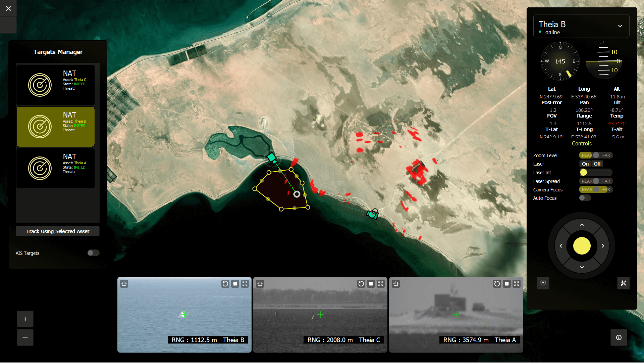Screen dimensions: 644x363
Task: Zoom in the map with the plus button
Action: point(25,319)
